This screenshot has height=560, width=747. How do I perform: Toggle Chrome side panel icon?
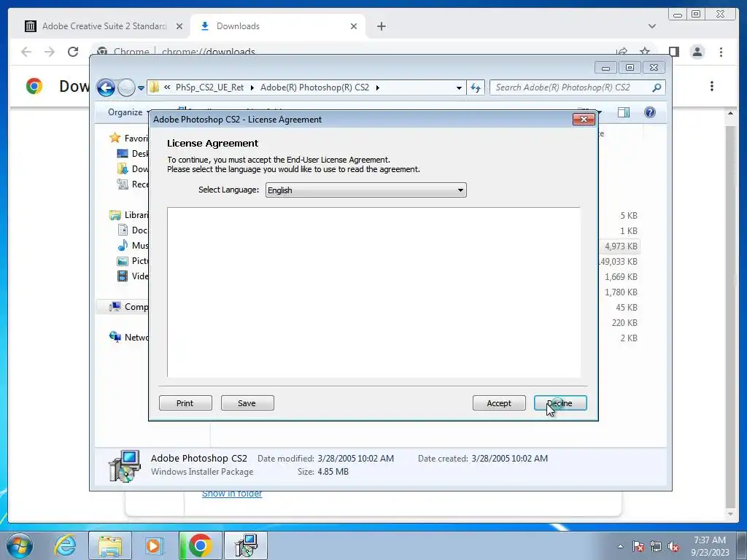pos(673,52)
